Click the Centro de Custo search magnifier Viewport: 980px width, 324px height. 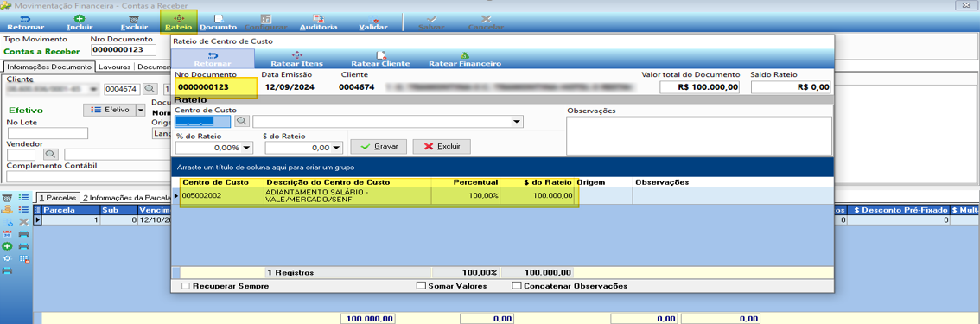pos(242,121)
